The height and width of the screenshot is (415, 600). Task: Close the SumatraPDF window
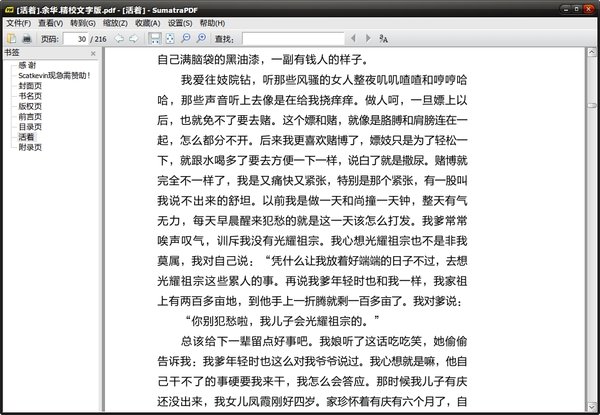coord(589,9)
